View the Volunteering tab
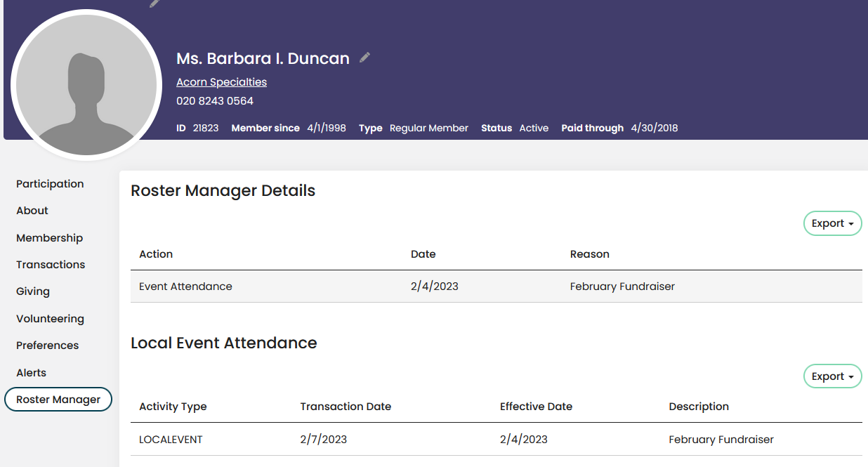 (x=50, y=319)
